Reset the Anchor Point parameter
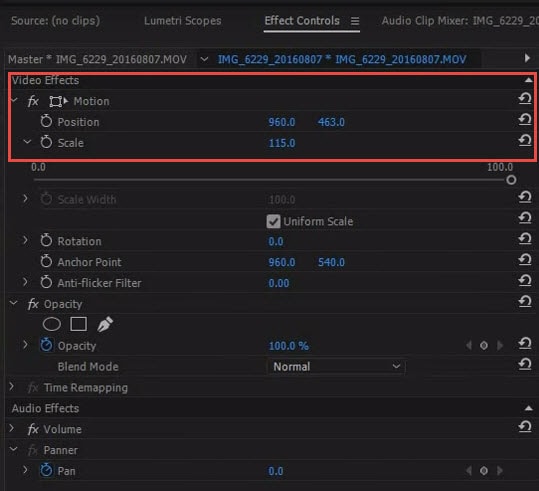539x491 pixels. [525, 260]
